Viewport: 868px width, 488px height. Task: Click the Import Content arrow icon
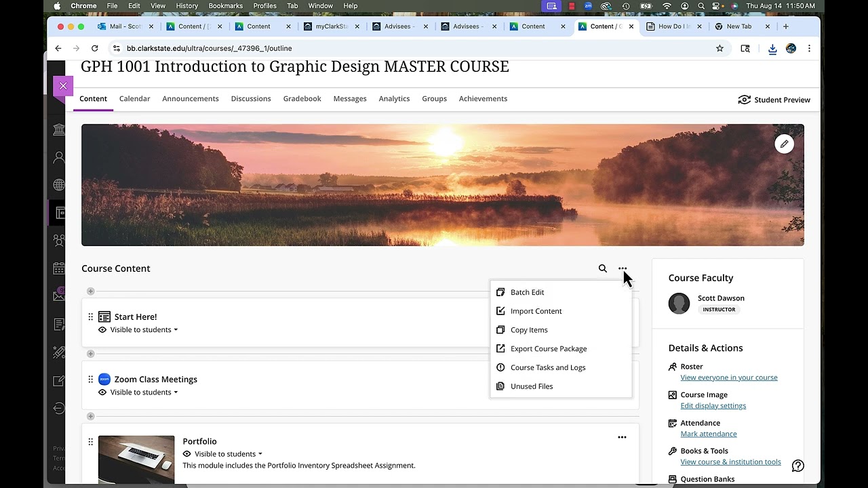point(500,311)
